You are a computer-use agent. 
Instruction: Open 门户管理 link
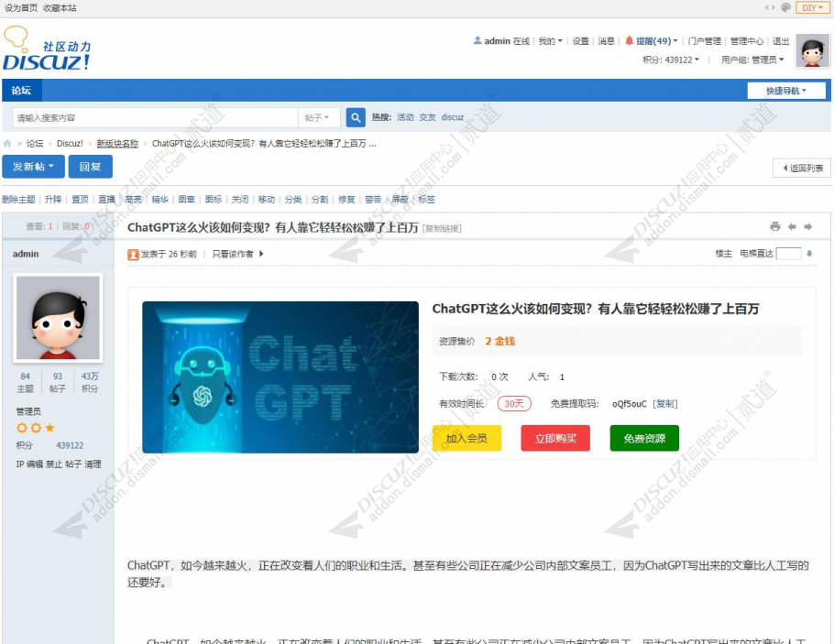pyautogui.click(x=705, y=41)
